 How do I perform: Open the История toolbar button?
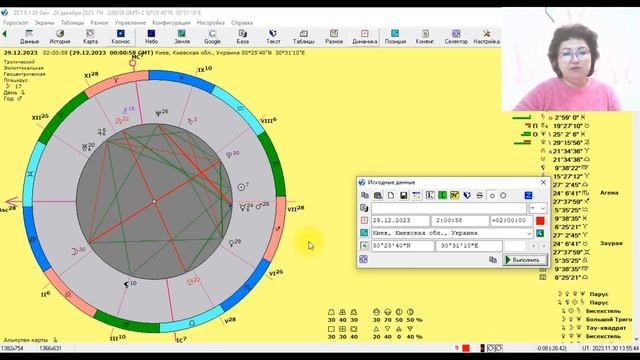(60, 37)
